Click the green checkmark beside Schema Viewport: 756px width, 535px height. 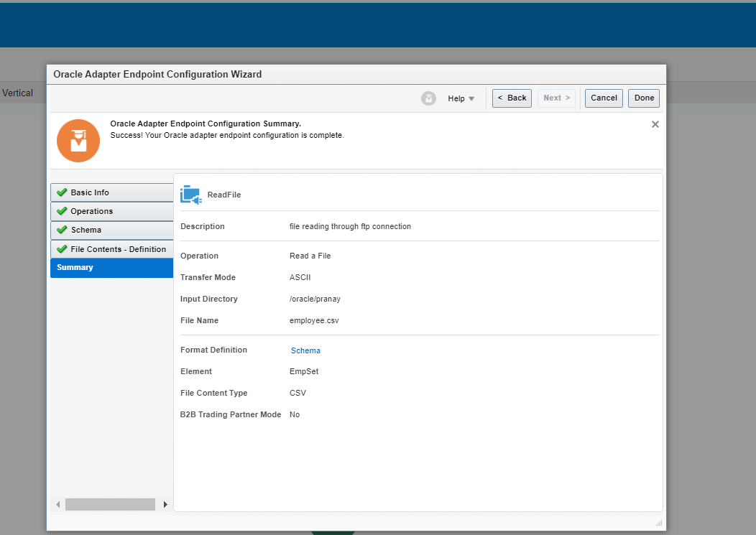click(x=62, y=230)
